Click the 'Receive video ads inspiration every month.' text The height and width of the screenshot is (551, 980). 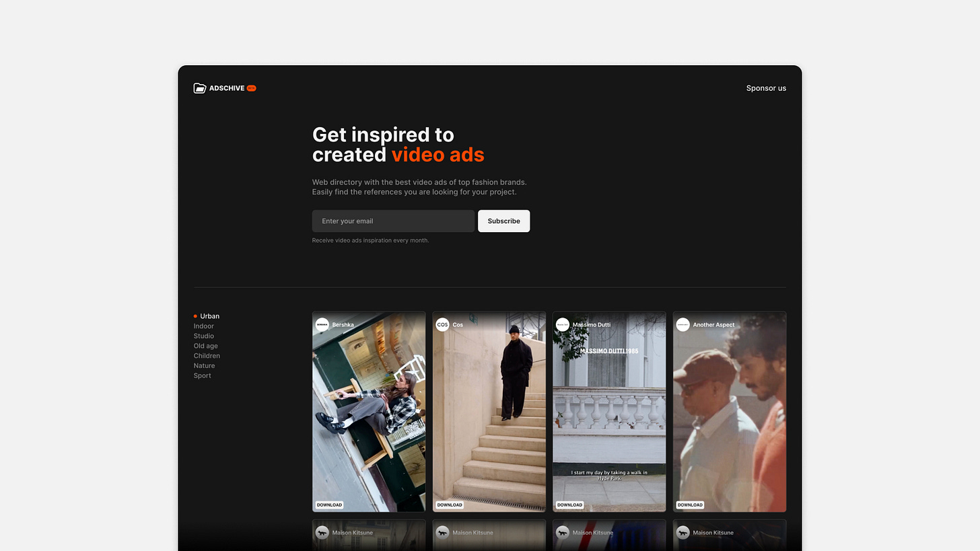[x=370, y=240]
